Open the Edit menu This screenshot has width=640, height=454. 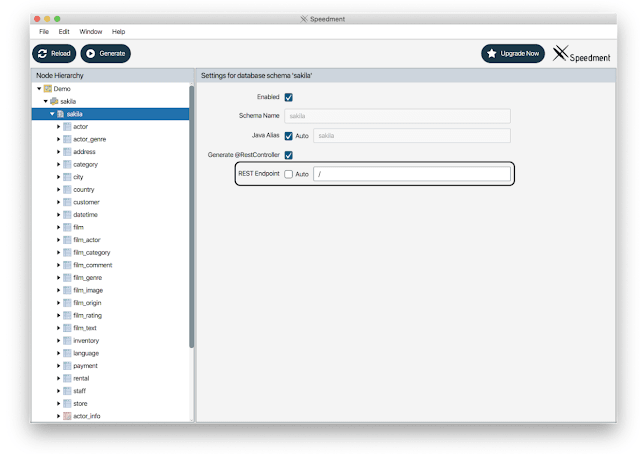click(x=64, y=32)
